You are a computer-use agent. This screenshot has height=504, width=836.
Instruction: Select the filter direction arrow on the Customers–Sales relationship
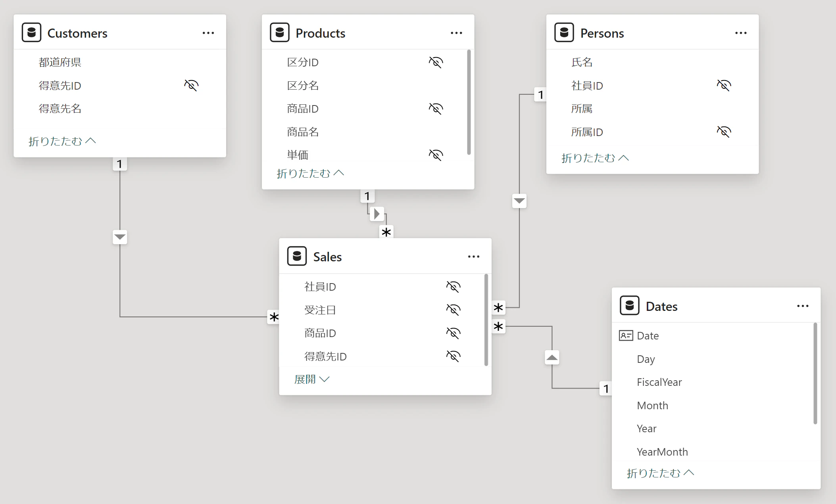[120, 237]
